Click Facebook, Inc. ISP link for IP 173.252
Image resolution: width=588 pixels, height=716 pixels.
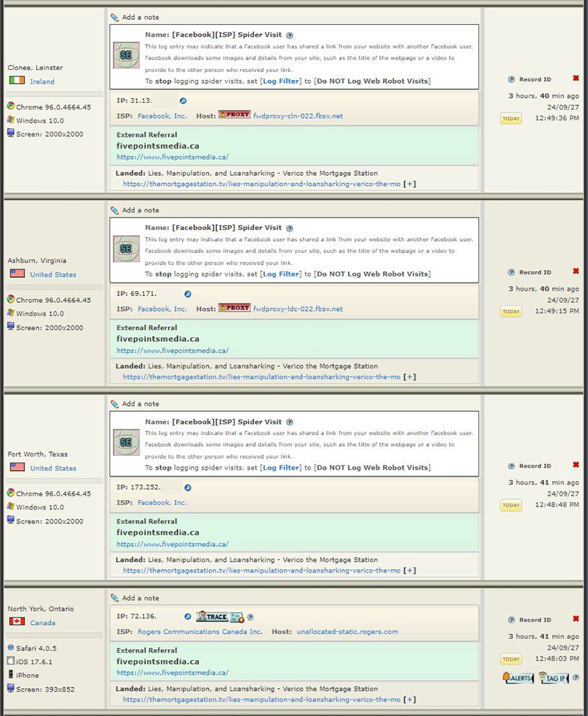click(x=162, y=503)
